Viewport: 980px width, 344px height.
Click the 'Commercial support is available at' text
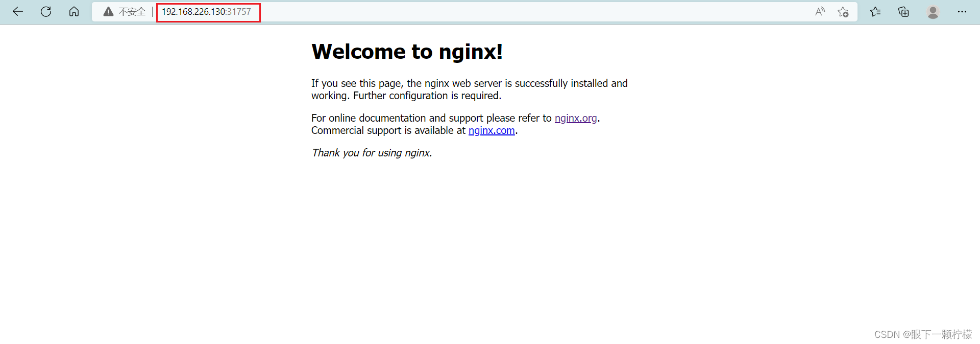388,130
